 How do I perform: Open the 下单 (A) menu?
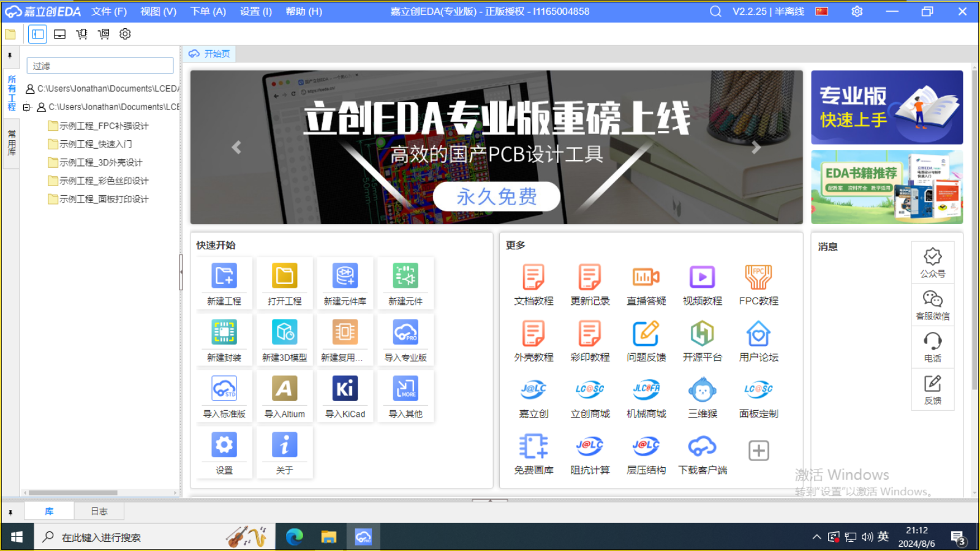[x=208, y=11]
